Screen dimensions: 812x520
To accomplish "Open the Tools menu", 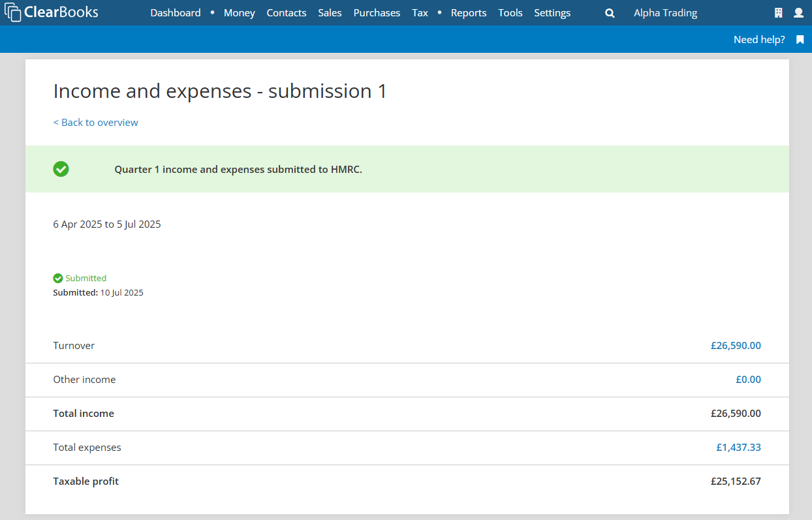I will point(510,13).
